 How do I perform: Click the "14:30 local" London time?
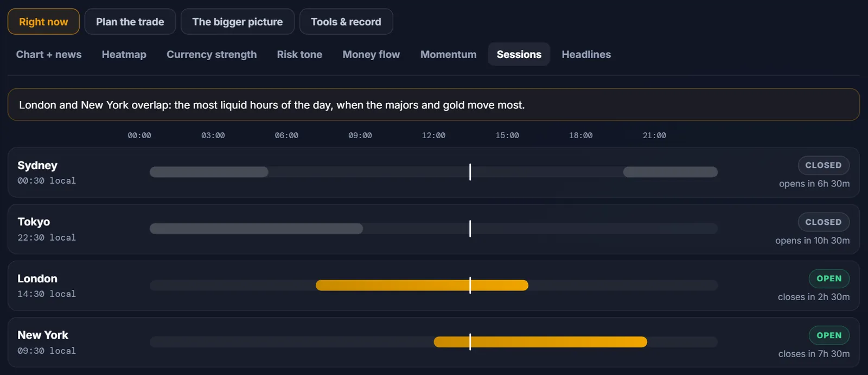click(47, 294)
